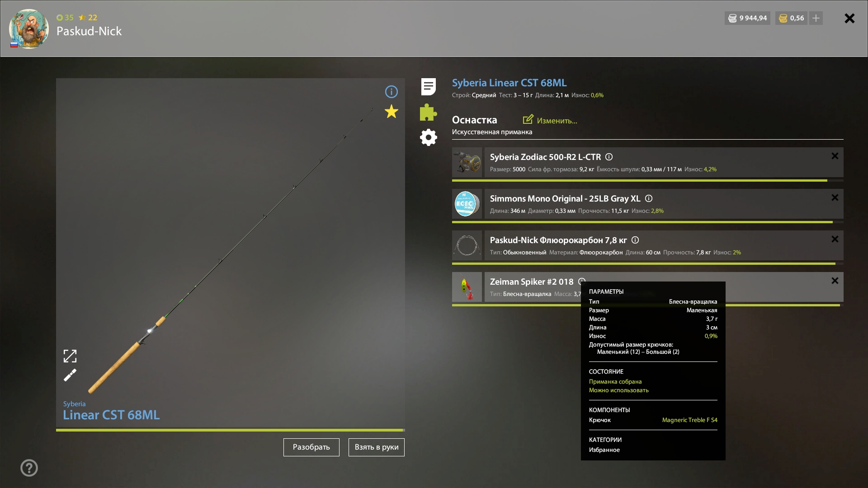
Task: Click the Syberia brand label under rod
Action: click(74, 404)
